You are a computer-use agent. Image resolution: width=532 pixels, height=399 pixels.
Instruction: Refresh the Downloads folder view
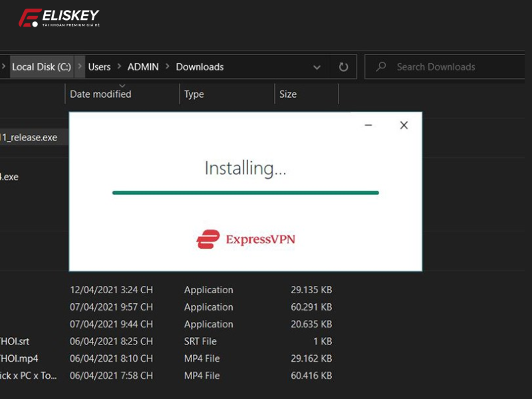coord(343,67)
